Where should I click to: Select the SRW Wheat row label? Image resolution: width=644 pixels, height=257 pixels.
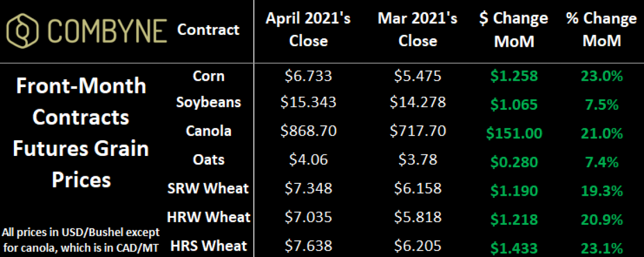[209, 188]
